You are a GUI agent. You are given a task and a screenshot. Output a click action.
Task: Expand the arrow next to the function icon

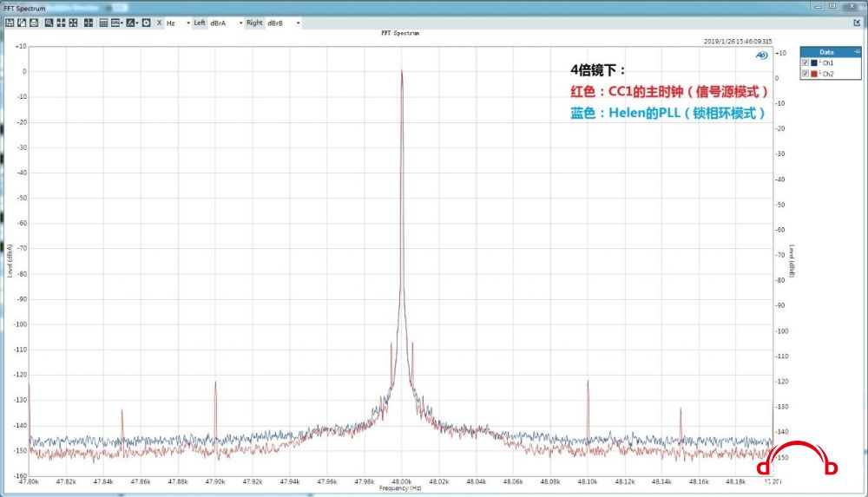point(137,23)
